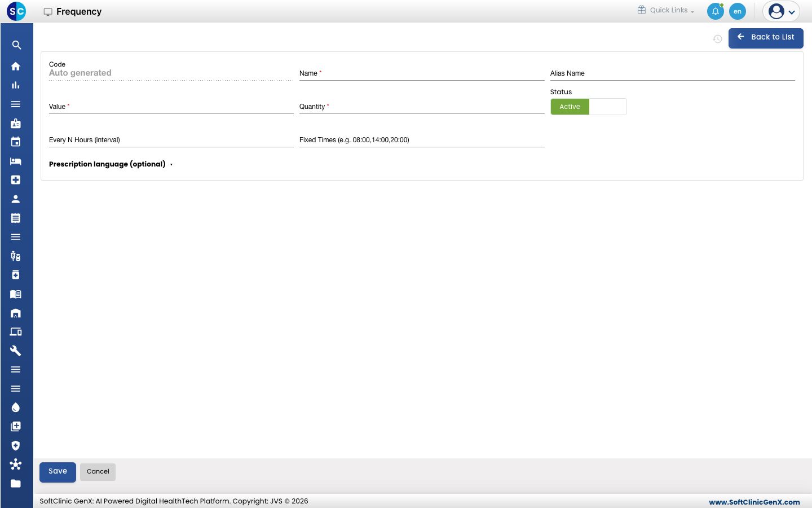Screen dimensions: 812x508
Task: Open the wrench tools icon
Action: coord(16,351)
